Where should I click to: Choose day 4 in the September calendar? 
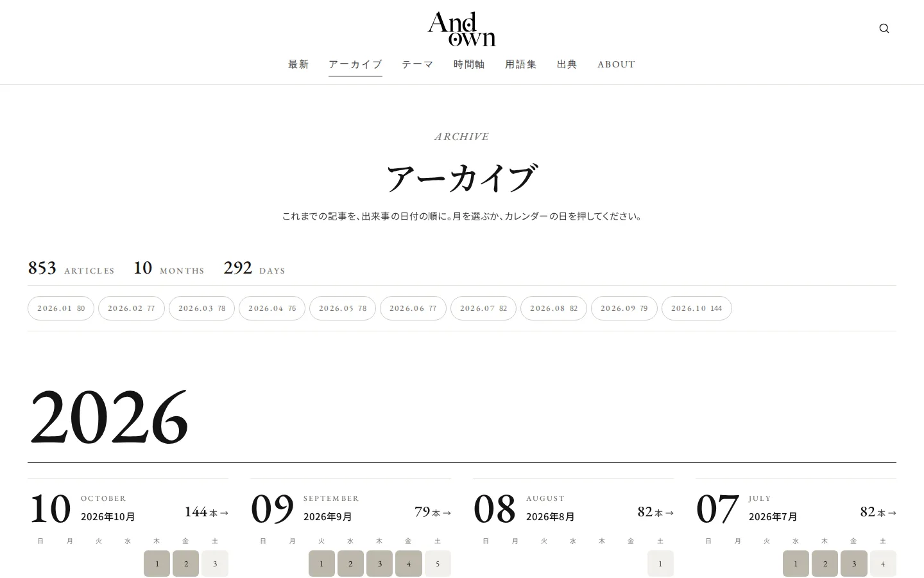click(409, 564)
